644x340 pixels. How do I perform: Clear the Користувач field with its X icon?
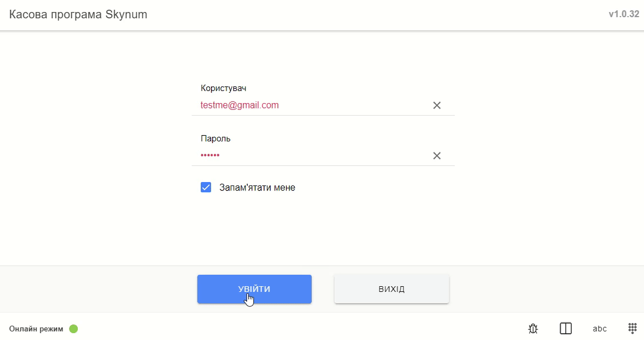coord(437,105)
